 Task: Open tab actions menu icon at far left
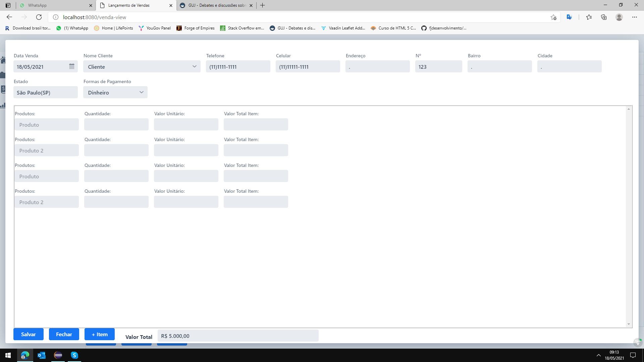(8, 5)
